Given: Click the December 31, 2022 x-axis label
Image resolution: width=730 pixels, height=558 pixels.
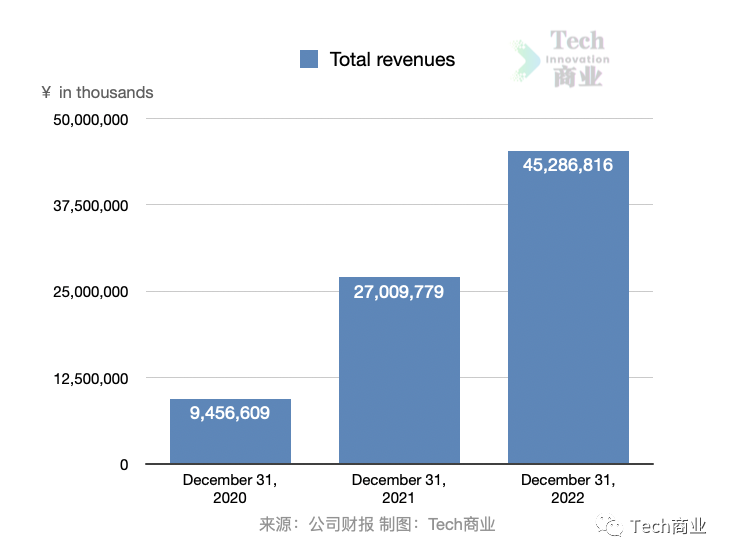Looking at the screenshot, I should [x=568, y=489].
